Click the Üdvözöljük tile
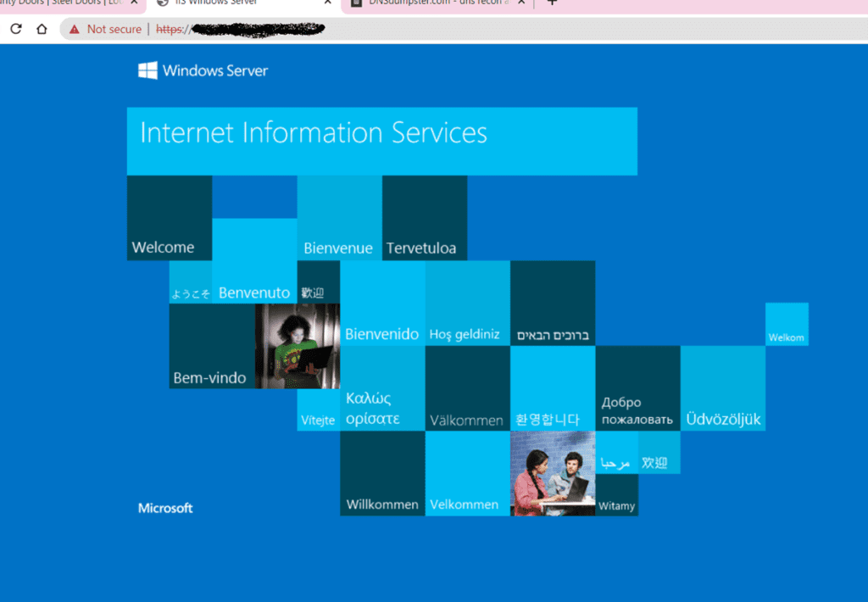This screenshot has width=868, height=602. [x=722, y=388]
